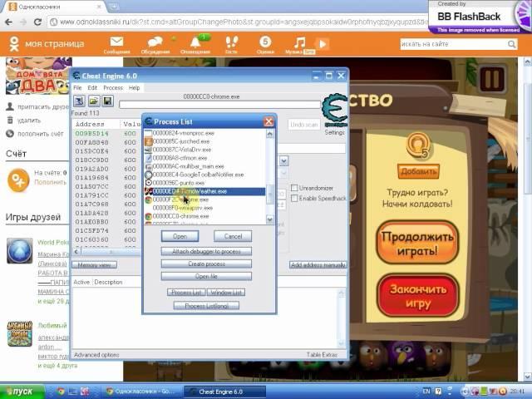The height and width of the screenshot is (399, 532).
Task: Click the Cancel button in Process List
Action: (x=233, y=236)
